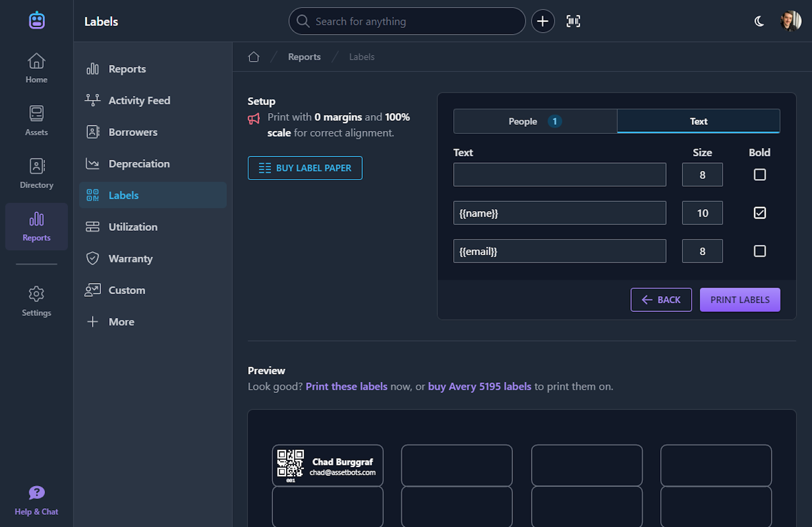Open Assets in the left rail

(x=37, y=121)
